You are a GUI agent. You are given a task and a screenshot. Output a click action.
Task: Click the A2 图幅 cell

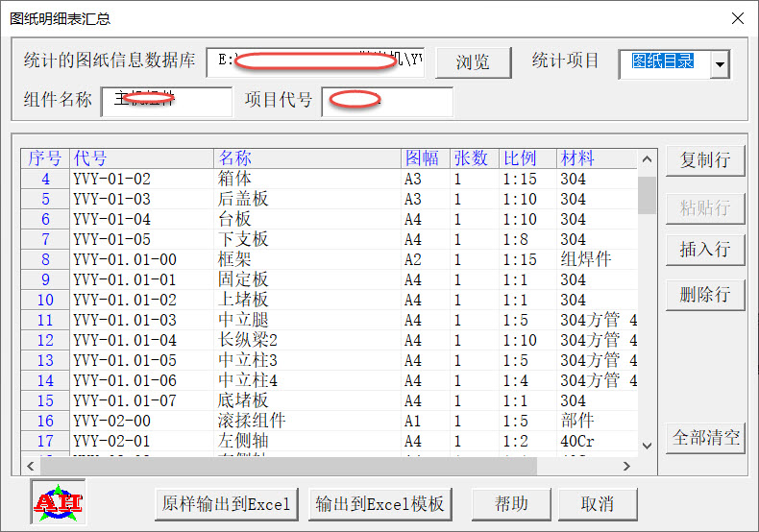tap(426, 259)
